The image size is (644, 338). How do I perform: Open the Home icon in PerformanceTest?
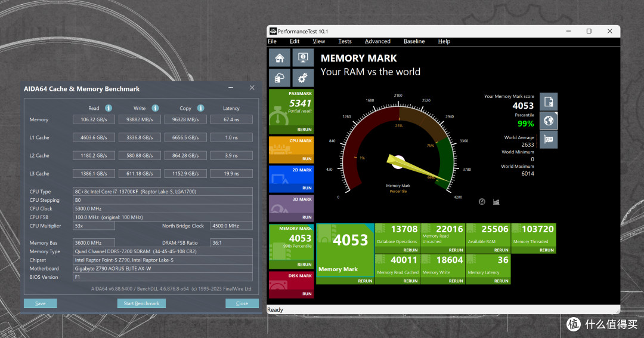[280, 58]
